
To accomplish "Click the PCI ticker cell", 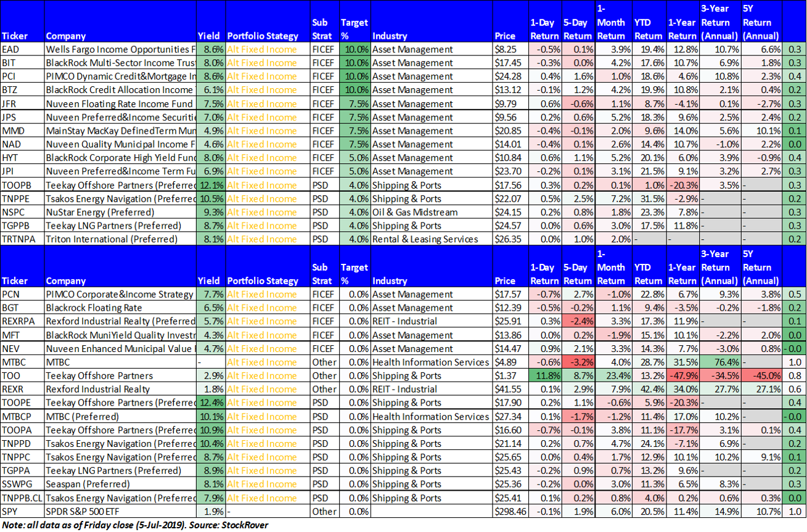I will [x=22, y=76].
